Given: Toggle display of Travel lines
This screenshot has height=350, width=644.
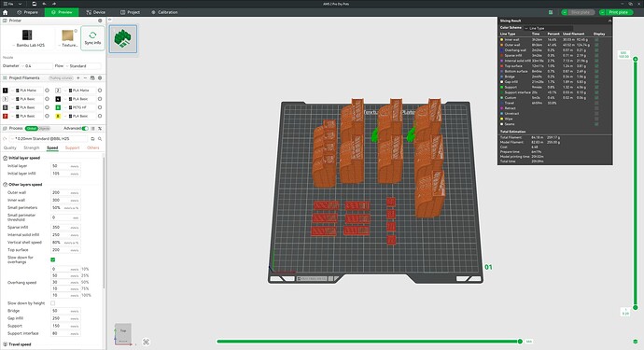Looking at the screenshot, I should (596, 103).
